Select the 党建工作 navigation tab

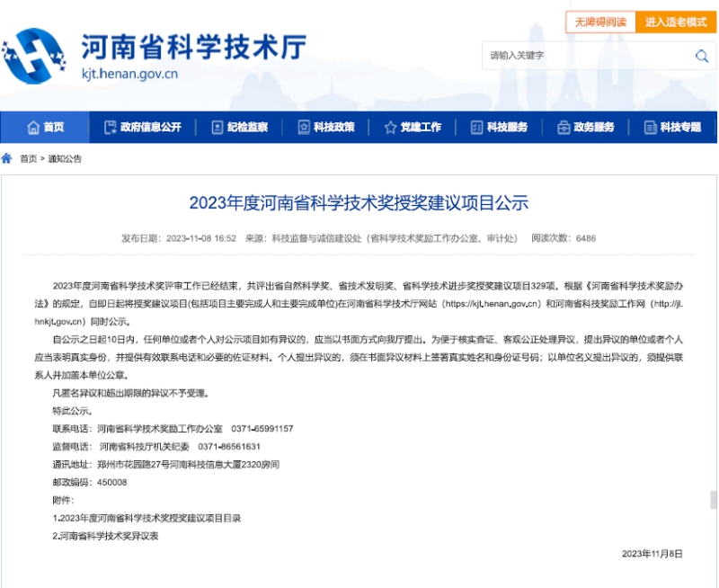[413, 127]
